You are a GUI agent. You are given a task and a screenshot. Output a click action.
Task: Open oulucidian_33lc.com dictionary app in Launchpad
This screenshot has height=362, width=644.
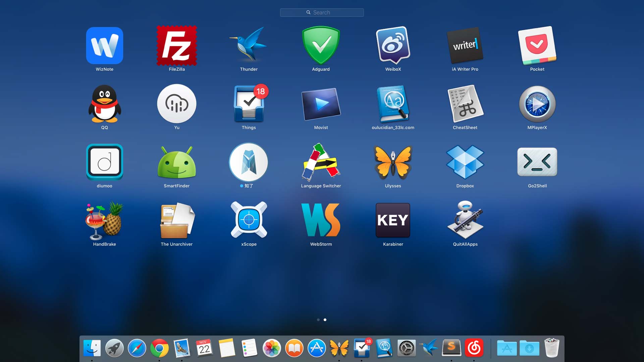tap(393, 104)
